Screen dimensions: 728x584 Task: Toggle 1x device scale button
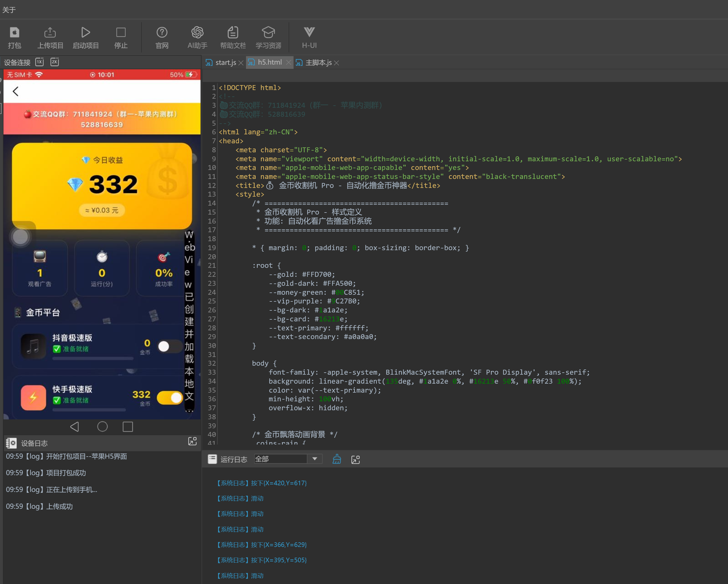pyautogui.click(x=39, y=62)
